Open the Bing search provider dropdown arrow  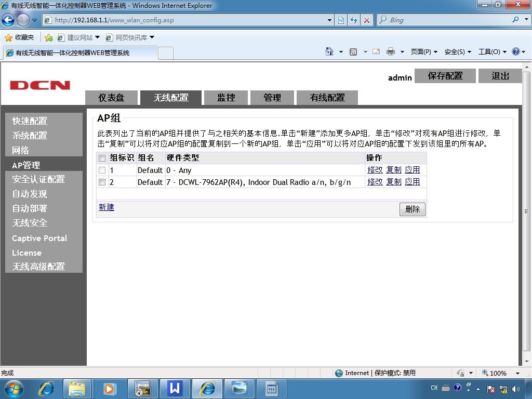tap(526, 19)
